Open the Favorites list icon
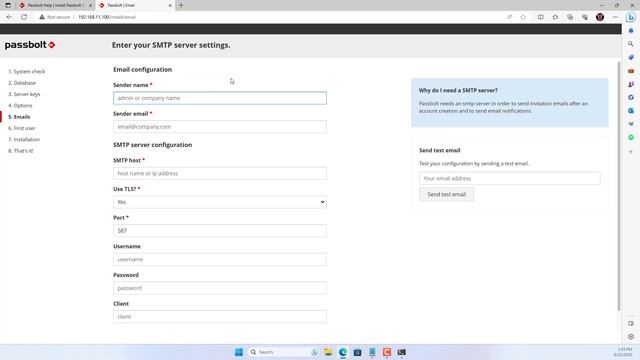This screenshot has width=640, height=360. (x=555, y=17)
